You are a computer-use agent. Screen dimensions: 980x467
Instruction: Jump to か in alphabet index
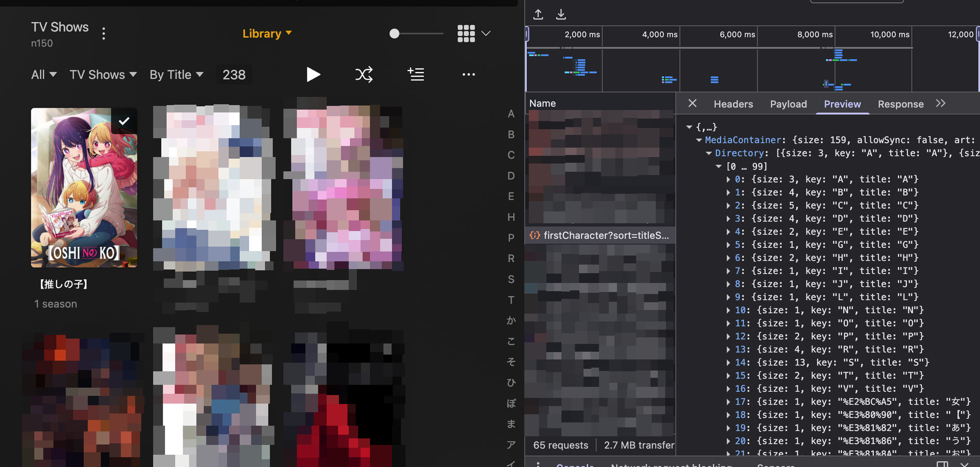[511, 320]
